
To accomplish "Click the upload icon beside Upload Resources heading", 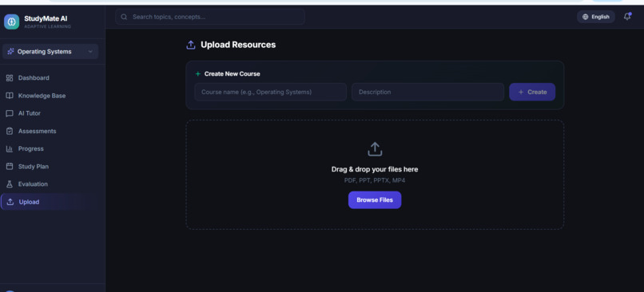I will (x=191, y=45).
